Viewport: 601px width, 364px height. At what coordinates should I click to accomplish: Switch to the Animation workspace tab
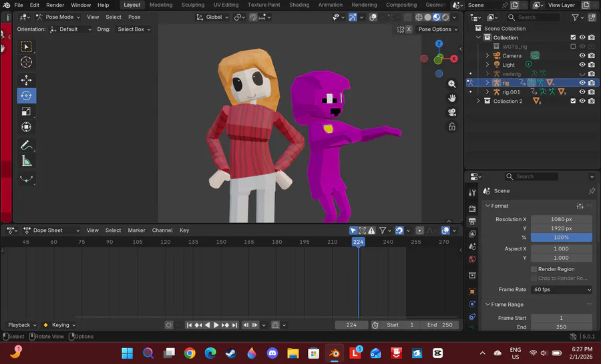coord(330,5)
